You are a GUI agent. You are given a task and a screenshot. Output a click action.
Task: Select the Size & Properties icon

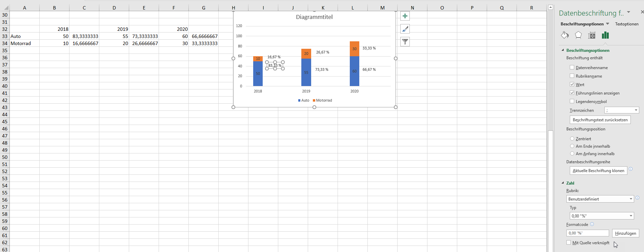click(592, 35)
